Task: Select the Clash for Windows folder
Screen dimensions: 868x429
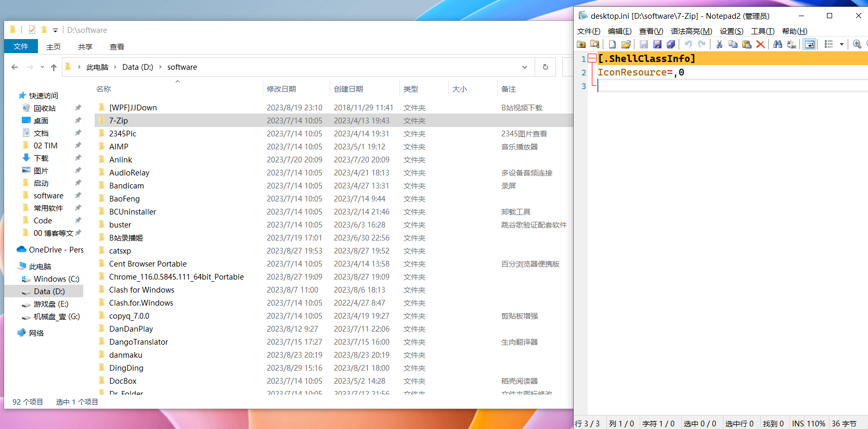Action: click(141, 289)
